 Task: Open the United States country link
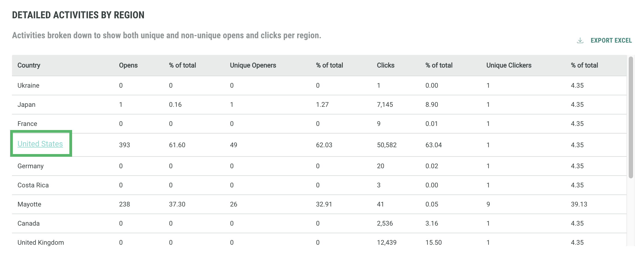tap(40, 144)
